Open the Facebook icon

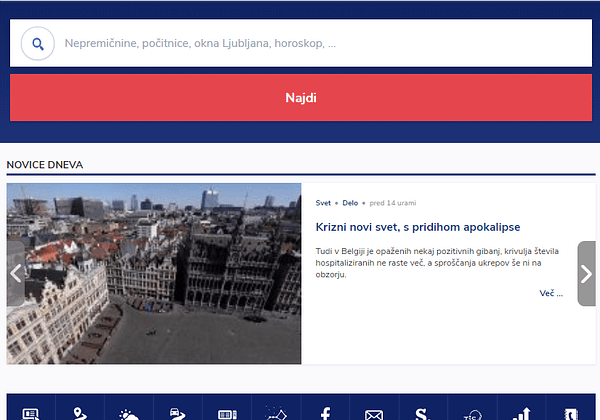325,412
